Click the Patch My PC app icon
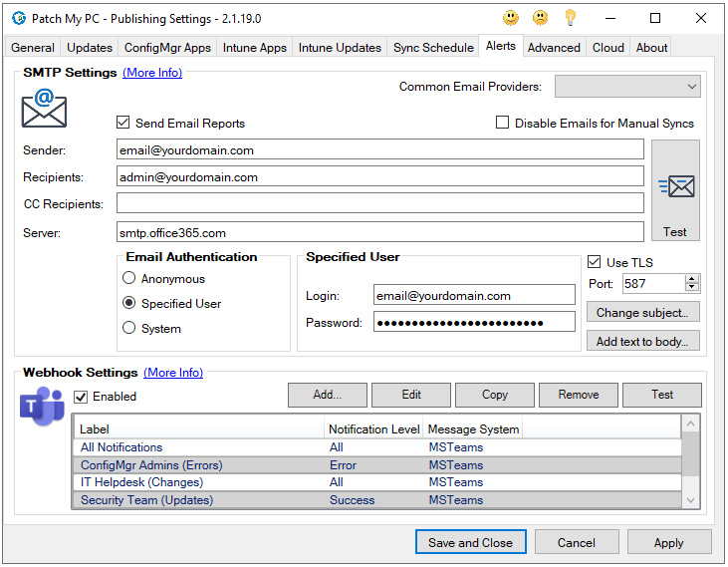 19,18
